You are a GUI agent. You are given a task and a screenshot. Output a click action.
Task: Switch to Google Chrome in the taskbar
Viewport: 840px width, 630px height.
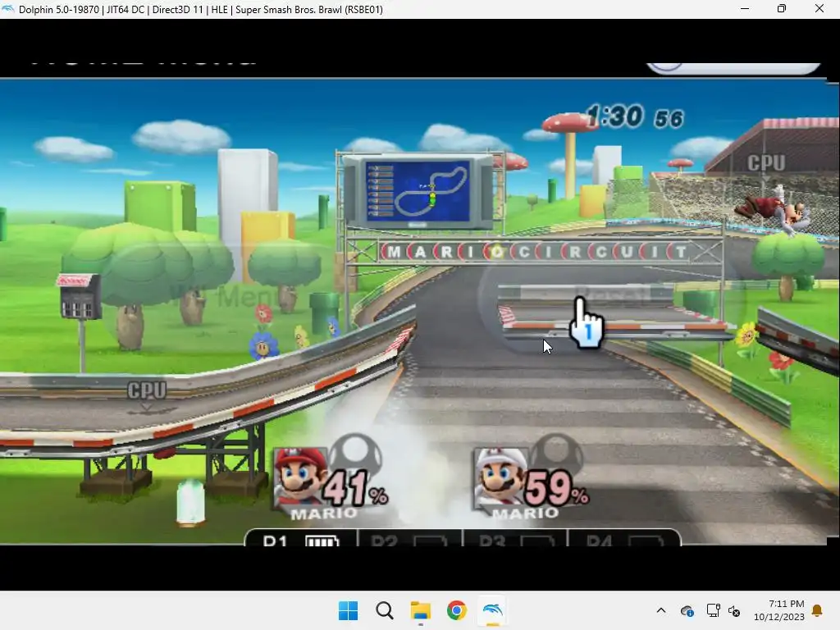[456, 610]
